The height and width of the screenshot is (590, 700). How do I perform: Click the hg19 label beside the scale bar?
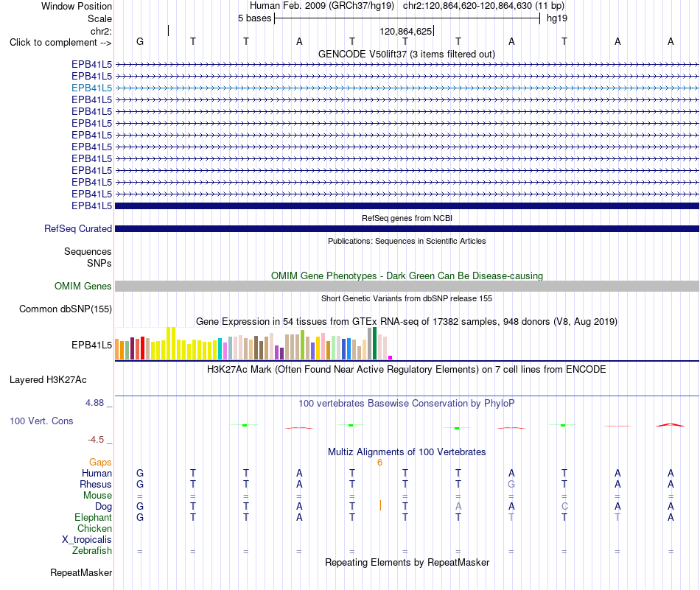point(557,18)
